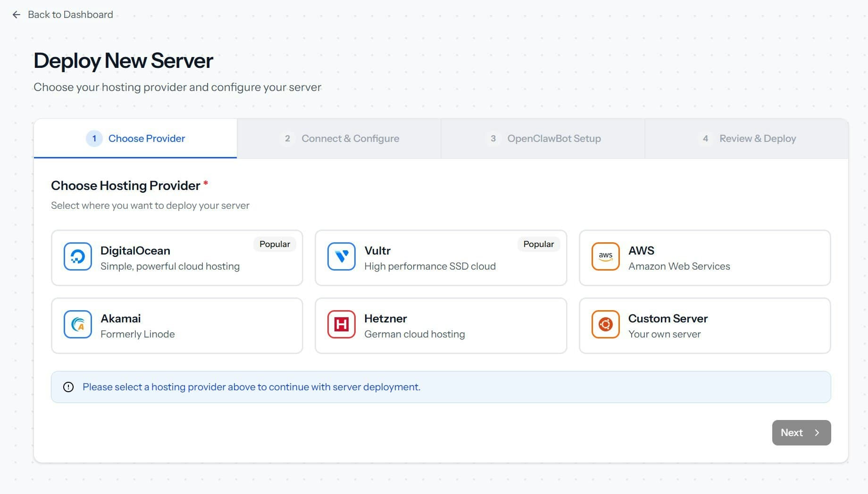The height and width of the screenshot is (494, 868).
Task: Select the DigitalOcean hosting provider card
Action: [177, 257]
